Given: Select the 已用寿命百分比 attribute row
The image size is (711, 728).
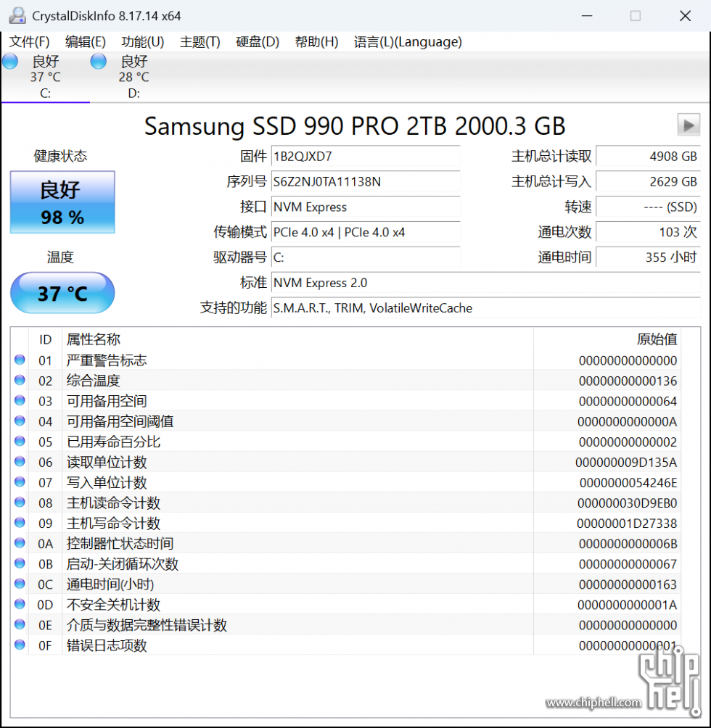Looking at the screenshot, I should (x=345, y=442).
